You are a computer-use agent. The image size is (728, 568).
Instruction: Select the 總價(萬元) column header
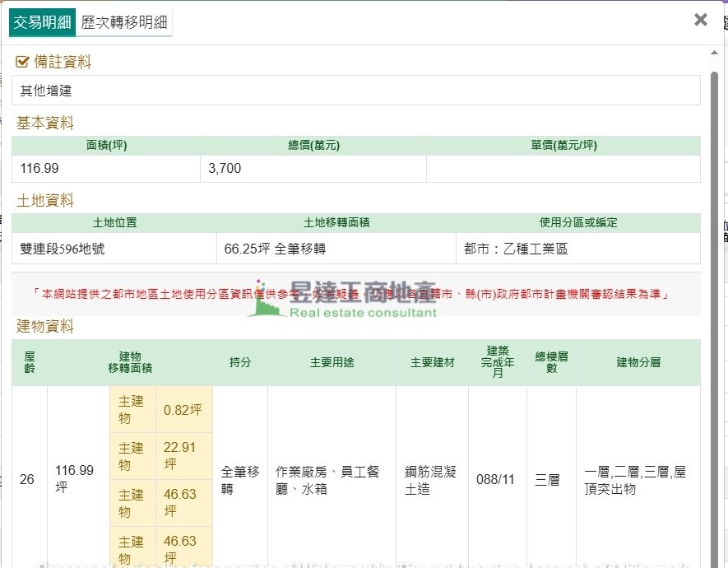(x=313, y=146)
